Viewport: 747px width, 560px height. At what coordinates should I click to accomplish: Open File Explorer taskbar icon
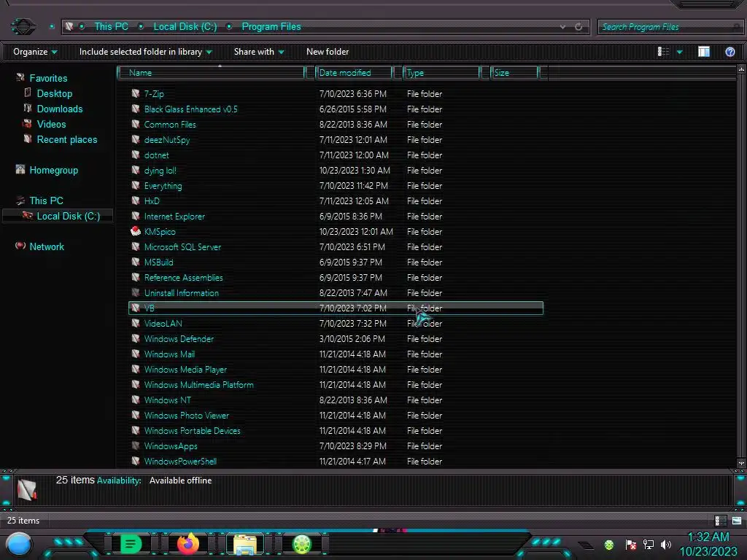(245, 544)
